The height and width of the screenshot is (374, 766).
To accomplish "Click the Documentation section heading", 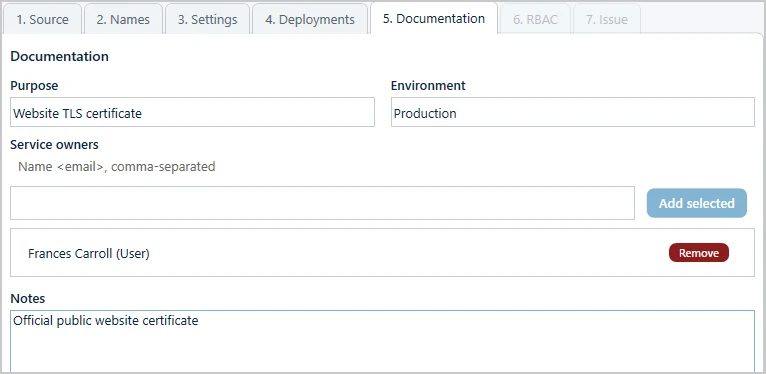I will pyautogui.click(x=60, y=57).
